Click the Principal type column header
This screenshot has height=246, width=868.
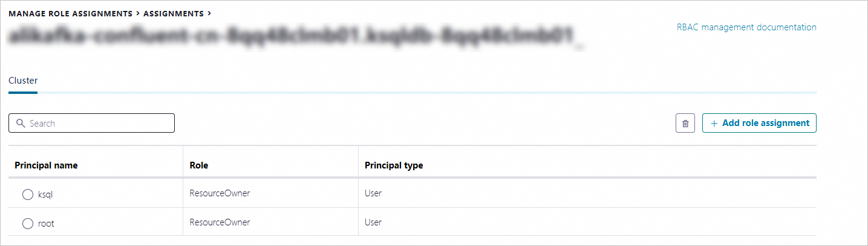coord(393,165)
